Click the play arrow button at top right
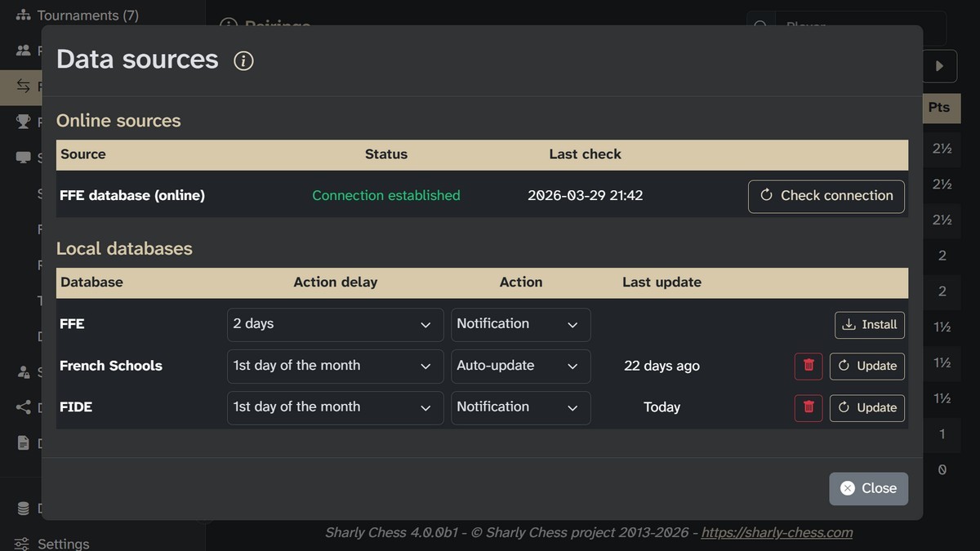The height and width of the screenshot is (551, 980). (939, 66)
